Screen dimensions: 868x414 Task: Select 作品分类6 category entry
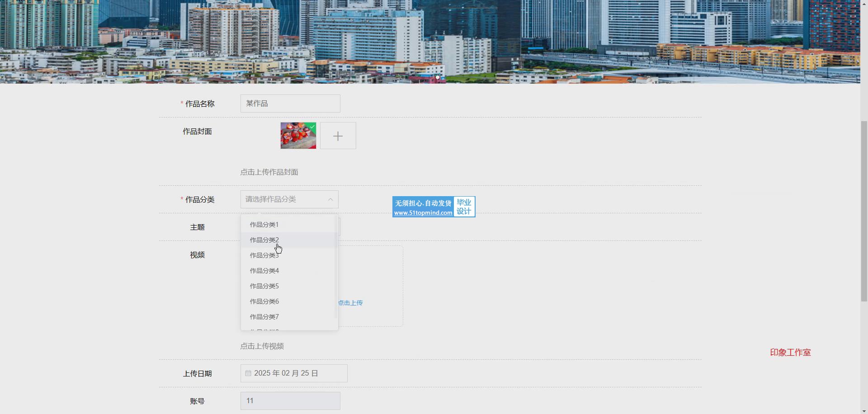click(x=264, y=301)
